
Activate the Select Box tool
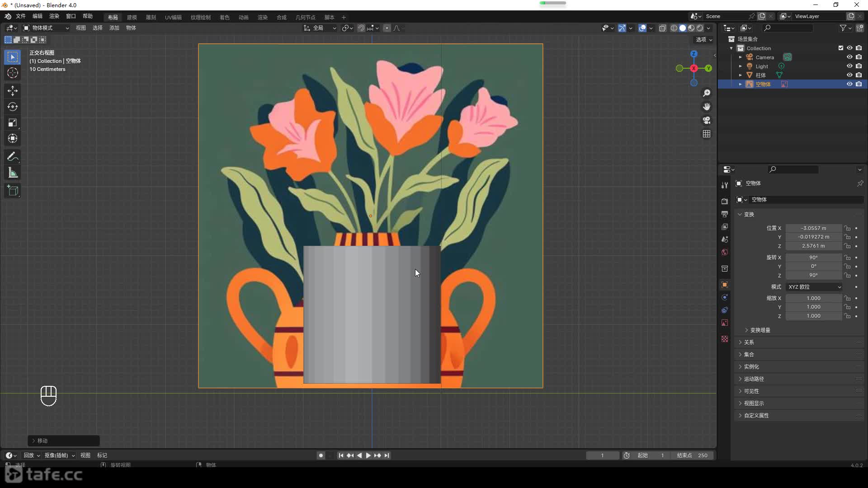13,57
